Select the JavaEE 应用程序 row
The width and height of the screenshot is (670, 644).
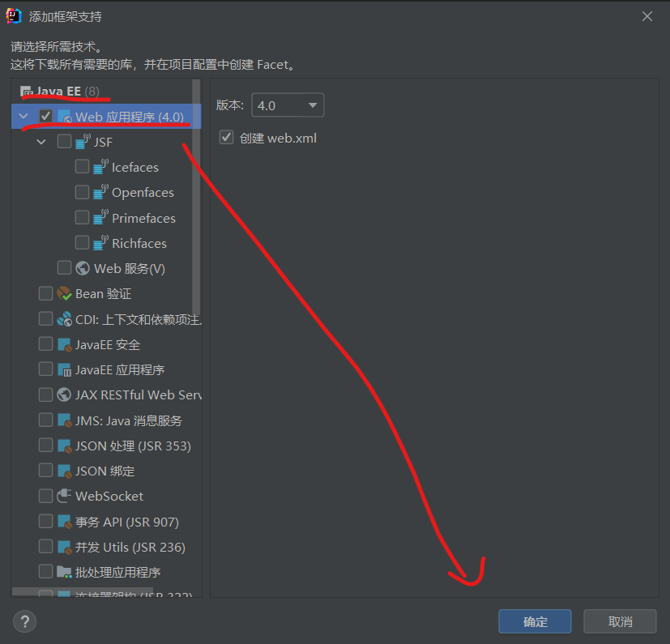pyautogui.click(x=107, y=369)
